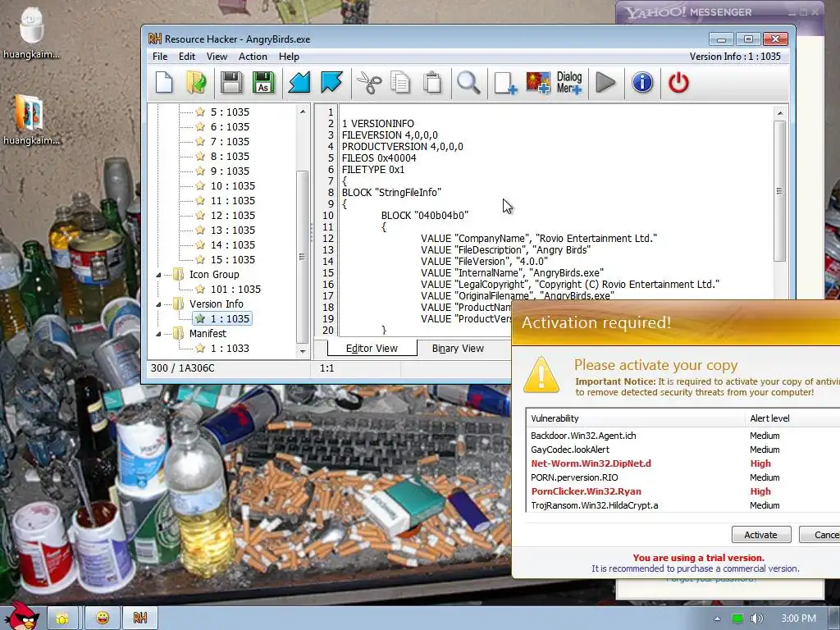Open Find with the magnifier icon
Screen dimensions: 840x630
pyautogui.click(x=468, y=83)
